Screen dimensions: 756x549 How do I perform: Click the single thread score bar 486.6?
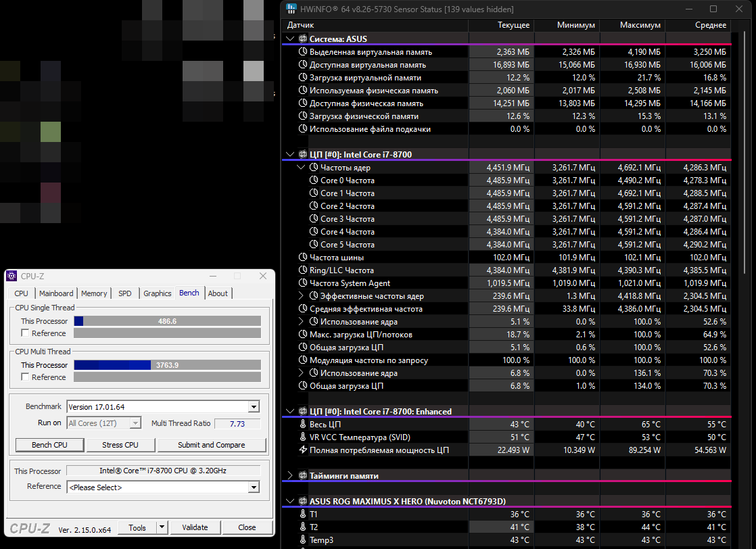tap(167, 321)
